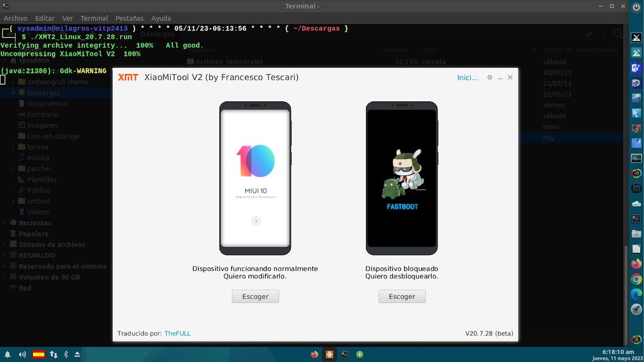This screenshot has width=644, height=362.
Task: Open system monitor graph icon in right dock
Action: (x=636, y=158)
